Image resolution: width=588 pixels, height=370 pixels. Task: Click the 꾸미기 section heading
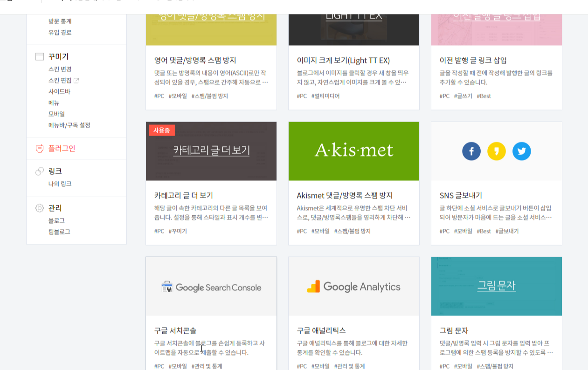pos(58,56)
